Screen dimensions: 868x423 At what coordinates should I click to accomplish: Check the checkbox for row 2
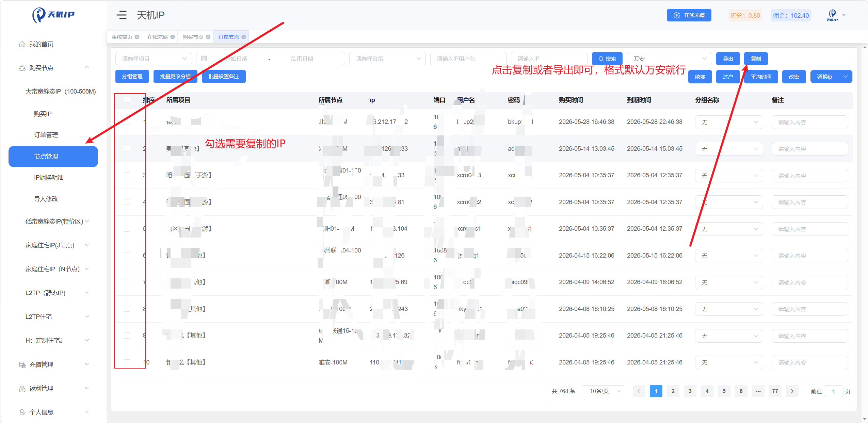click(127, 149)
